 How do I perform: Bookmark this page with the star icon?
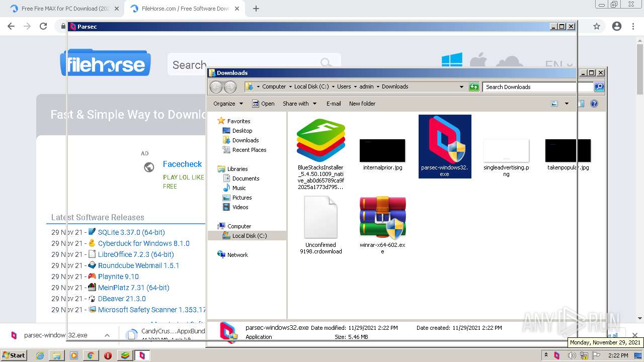(x=597, y=26)
